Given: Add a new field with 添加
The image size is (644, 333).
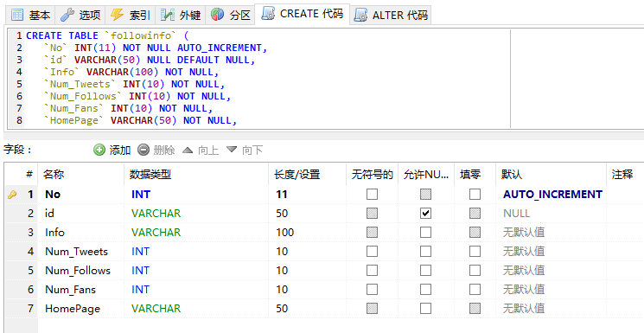Looking at the screenshot, I should (112, 150).
